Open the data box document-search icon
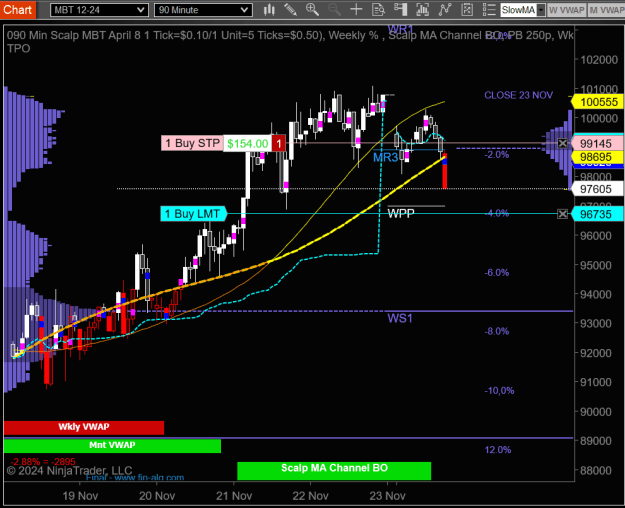The width and height of the screenshot is (625, 508). point(378,10)
